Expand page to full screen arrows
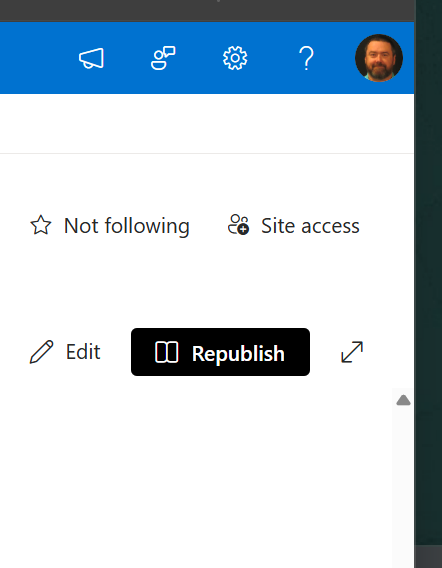Viewport: 442px width, 568px height. (352, 352)
